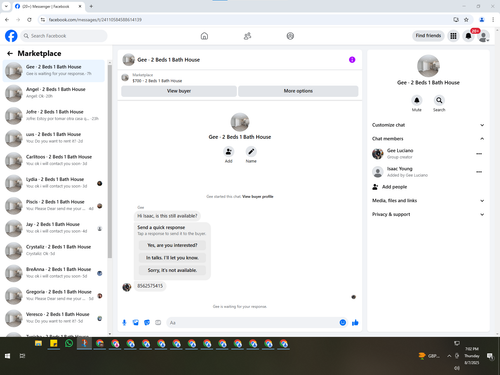Click the Find friends button
Image resolution: width=500 pixels, height=375 pixels.
point(428,36)
